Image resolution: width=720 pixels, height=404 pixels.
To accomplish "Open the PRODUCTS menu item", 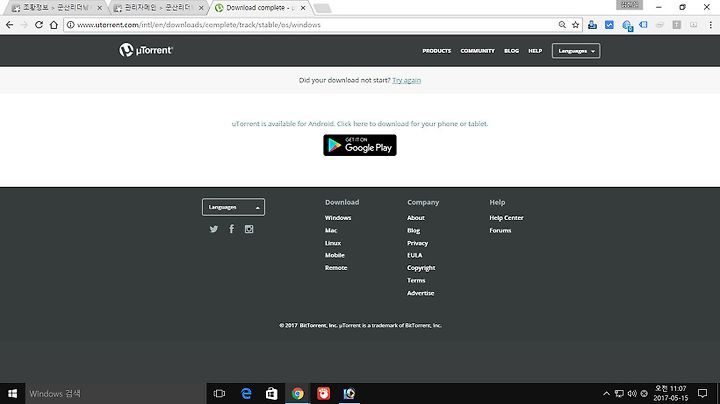I will (x=437, y=51).
